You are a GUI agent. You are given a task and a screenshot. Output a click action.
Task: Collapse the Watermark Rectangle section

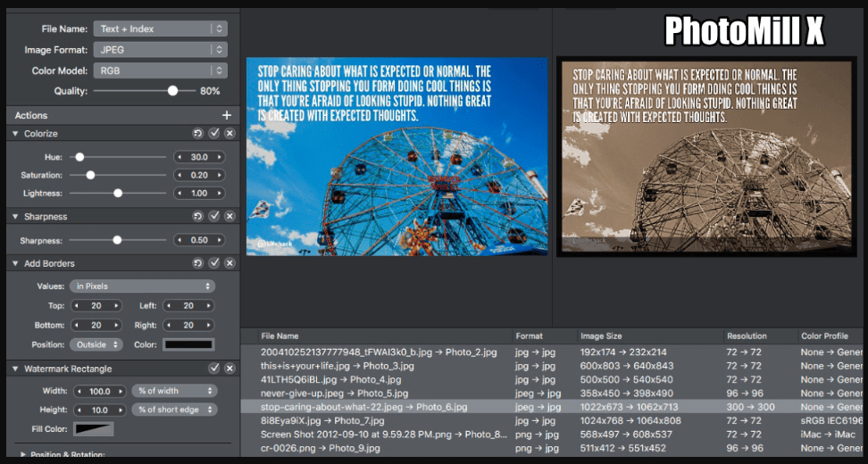tap(15, 369)
